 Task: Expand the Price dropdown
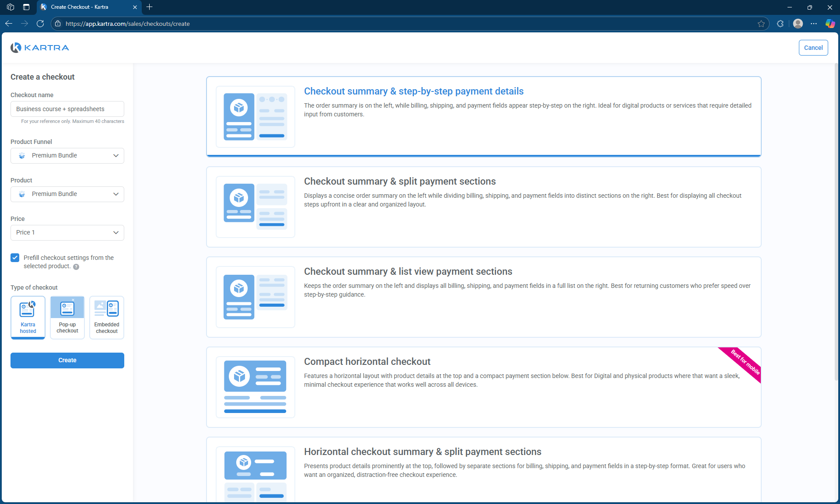pyautogui.click(x=67, y=233)
